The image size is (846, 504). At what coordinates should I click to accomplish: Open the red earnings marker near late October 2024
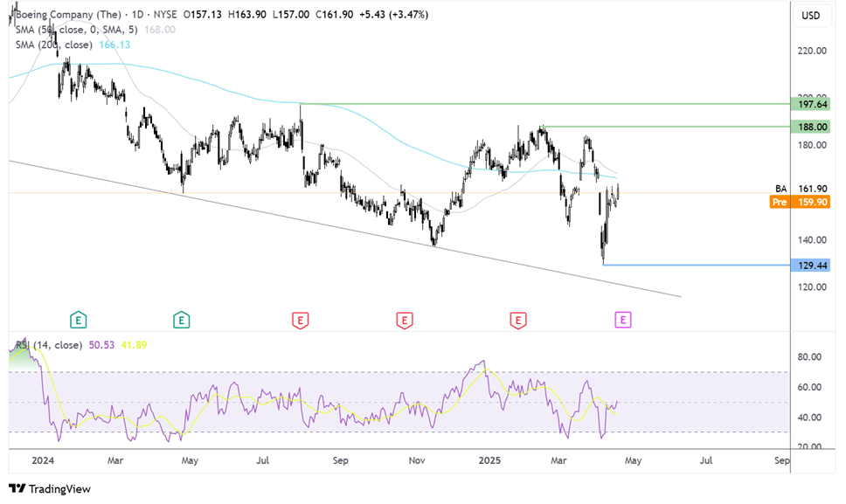click(x=404, y=321)
